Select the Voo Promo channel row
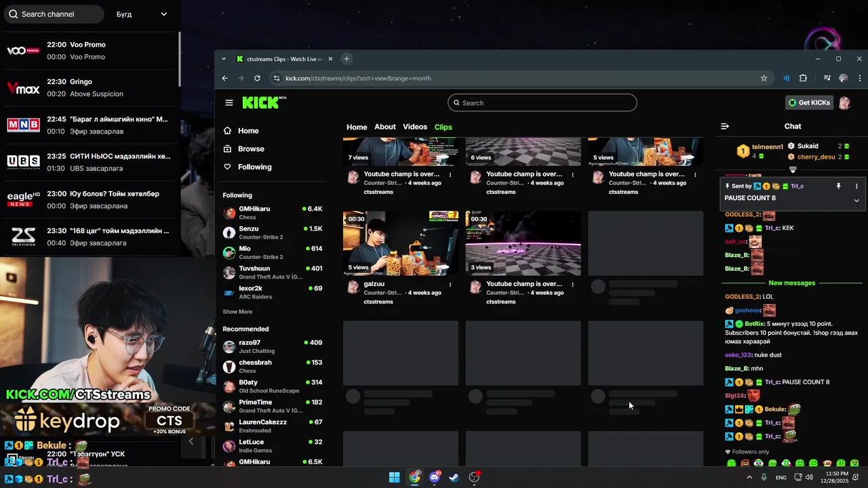 pos(90,51)
